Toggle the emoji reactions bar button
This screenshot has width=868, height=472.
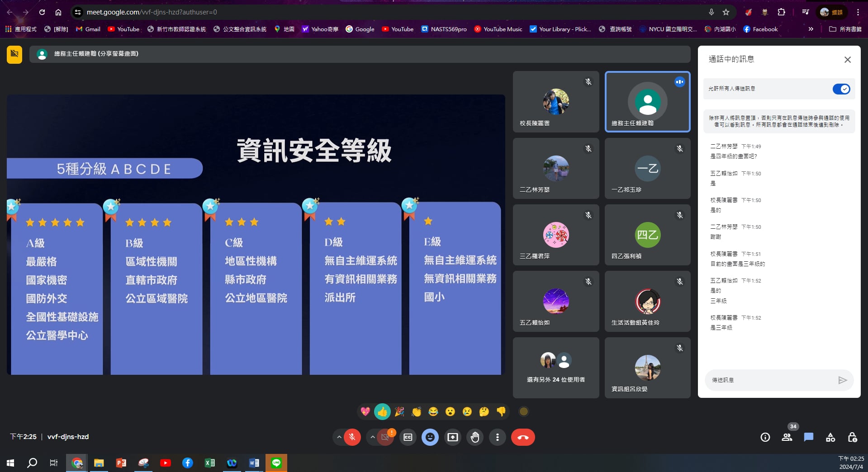point(430,437)
